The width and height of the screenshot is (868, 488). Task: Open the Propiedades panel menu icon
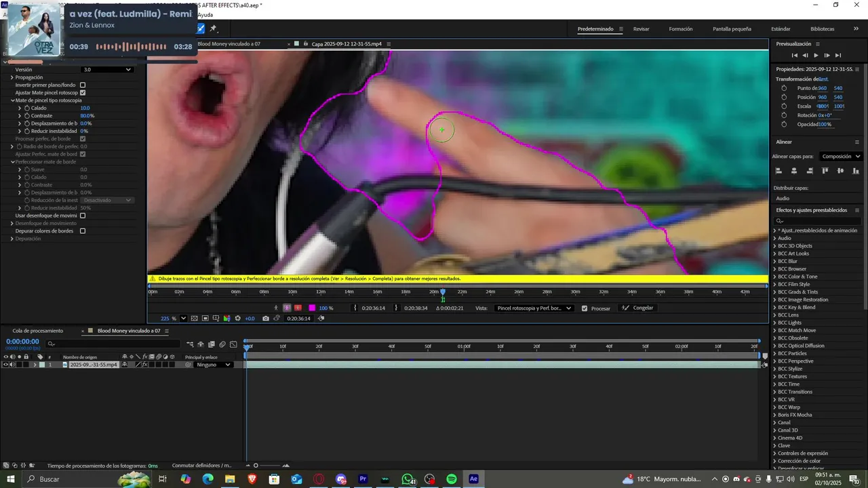coord(857,69)
